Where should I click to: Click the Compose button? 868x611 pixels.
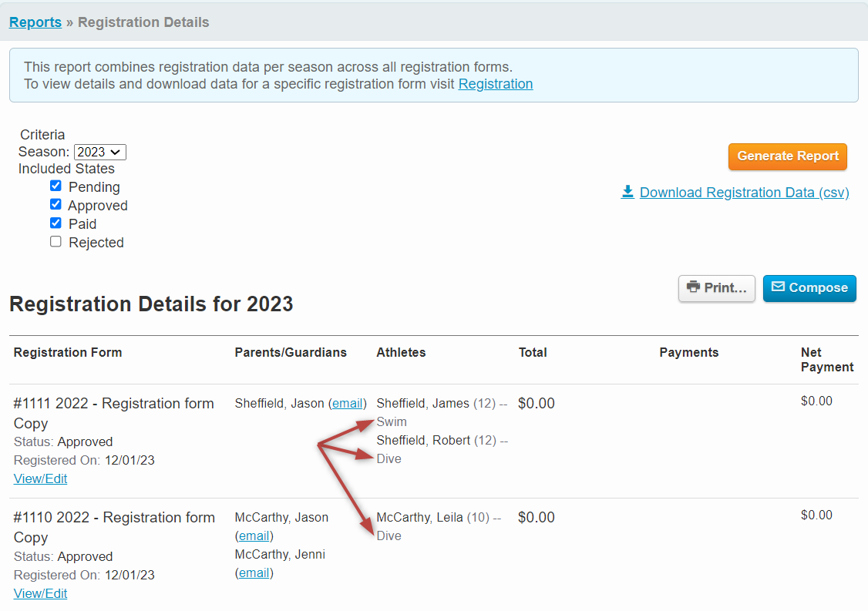tap(809, 288)
